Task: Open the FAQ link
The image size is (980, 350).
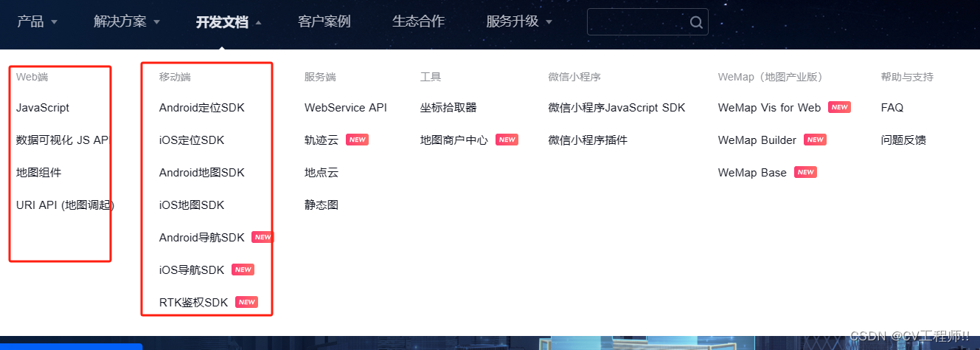Action: (892, 108)
